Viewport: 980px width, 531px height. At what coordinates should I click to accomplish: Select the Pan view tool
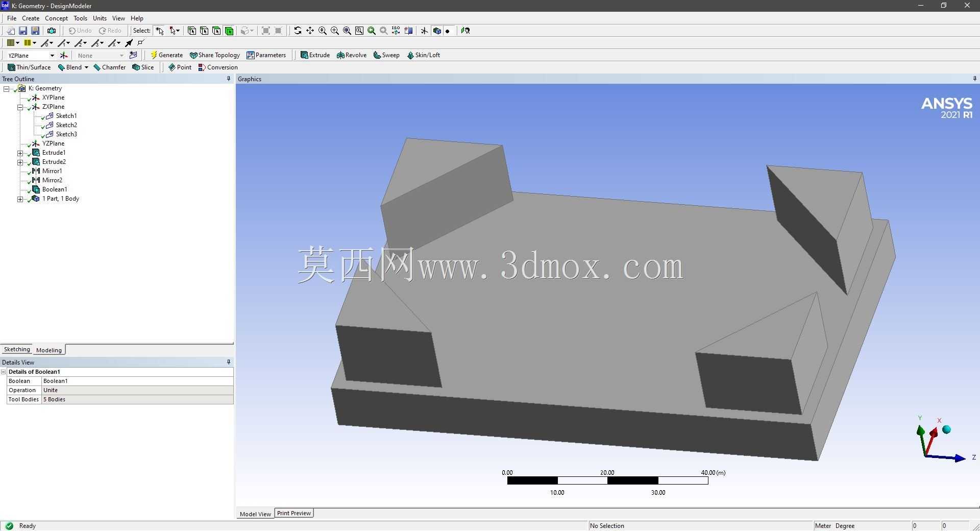tap(310, 31)
